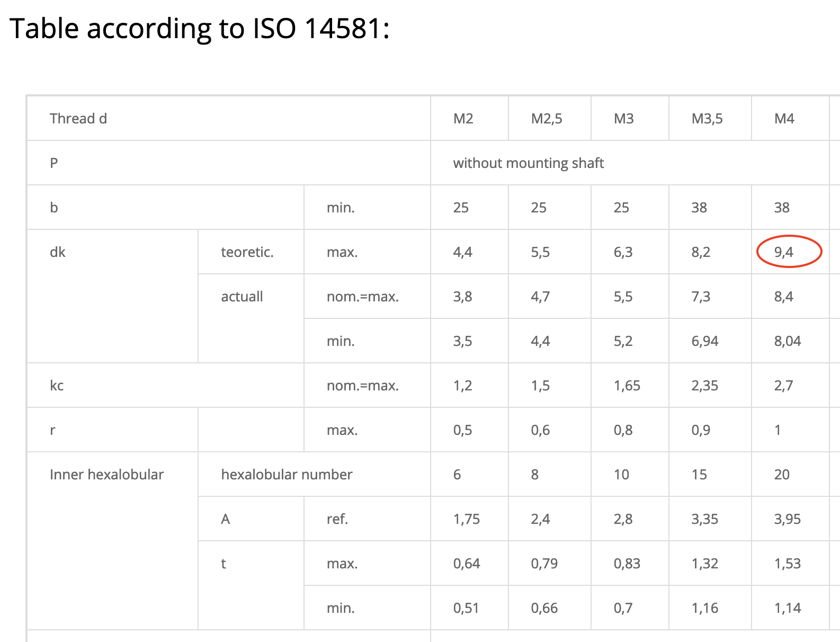Viewport: 840px width, 642px height.
Task: Click the "hexalobular number" label
Action: 287,475
